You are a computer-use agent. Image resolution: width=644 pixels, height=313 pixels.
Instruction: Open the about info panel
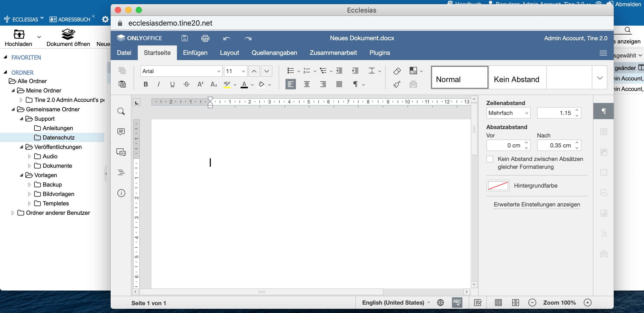point(121,193)
